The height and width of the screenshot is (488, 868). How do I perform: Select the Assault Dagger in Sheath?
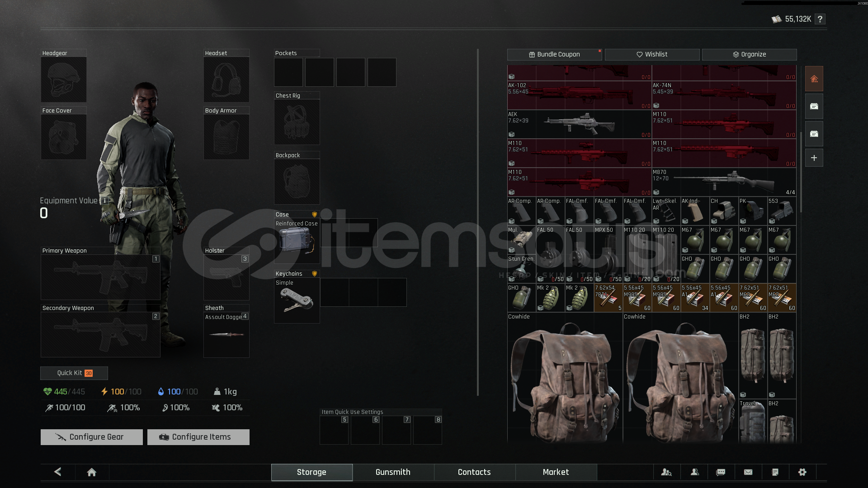pyautogui.click(x=226, y=335)
